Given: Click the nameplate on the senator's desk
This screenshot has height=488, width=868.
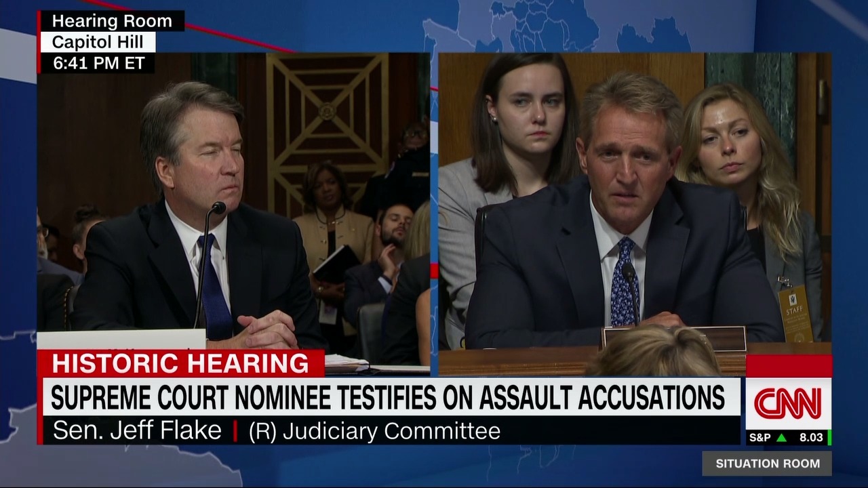Looking at the screenshot, I should tap(673, 336).
